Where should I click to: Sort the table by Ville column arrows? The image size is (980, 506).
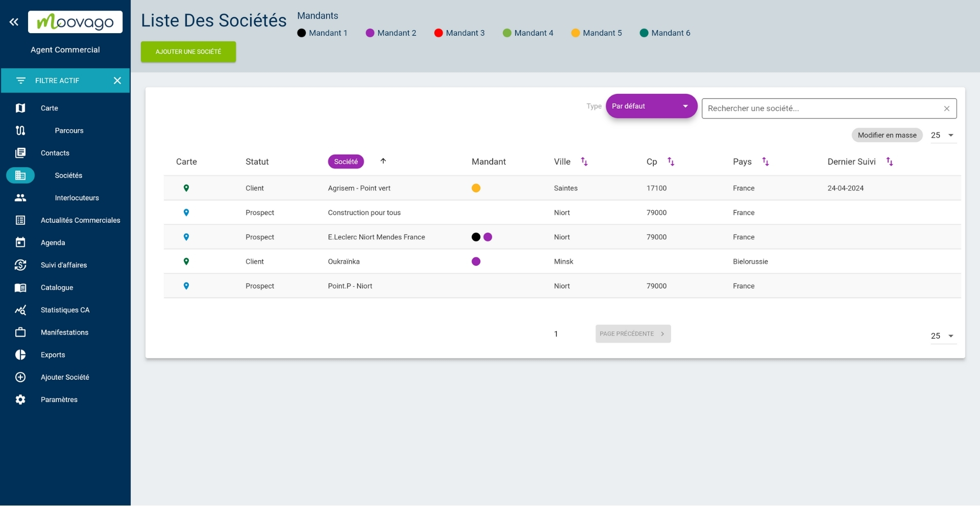click(584, 162)
